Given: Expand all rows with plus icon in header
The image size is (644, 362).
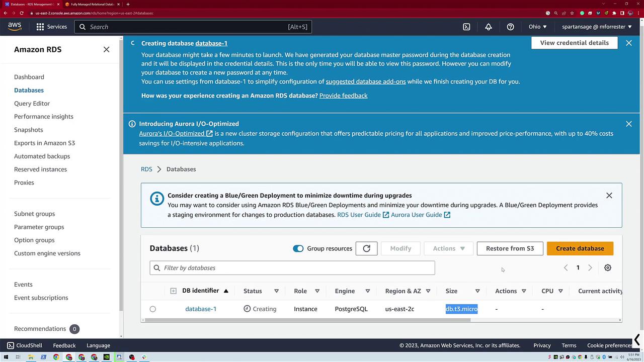Looking at the screenshot, I should 173,291.
